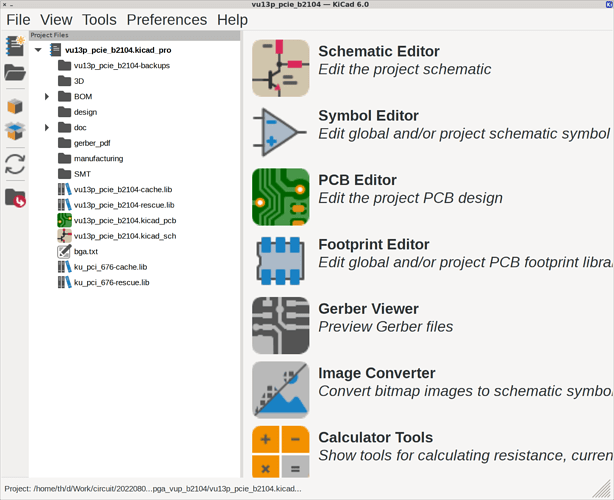Click the Archive project box icon
This screenshot has width=614, height=500.
pos(15,106)
